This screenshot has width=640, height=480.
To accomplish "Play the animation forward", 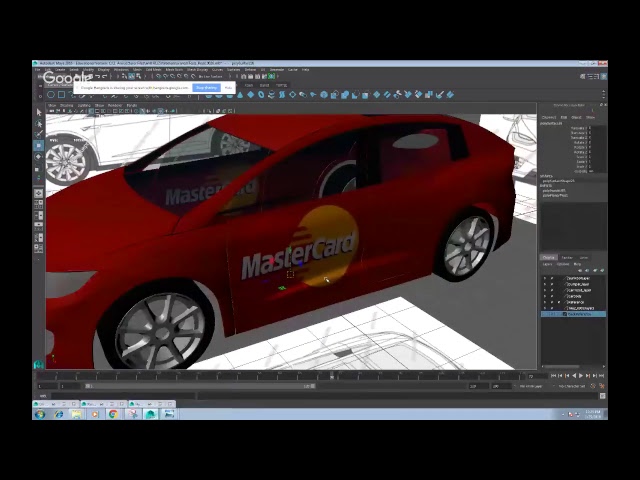I will point(581,376).
